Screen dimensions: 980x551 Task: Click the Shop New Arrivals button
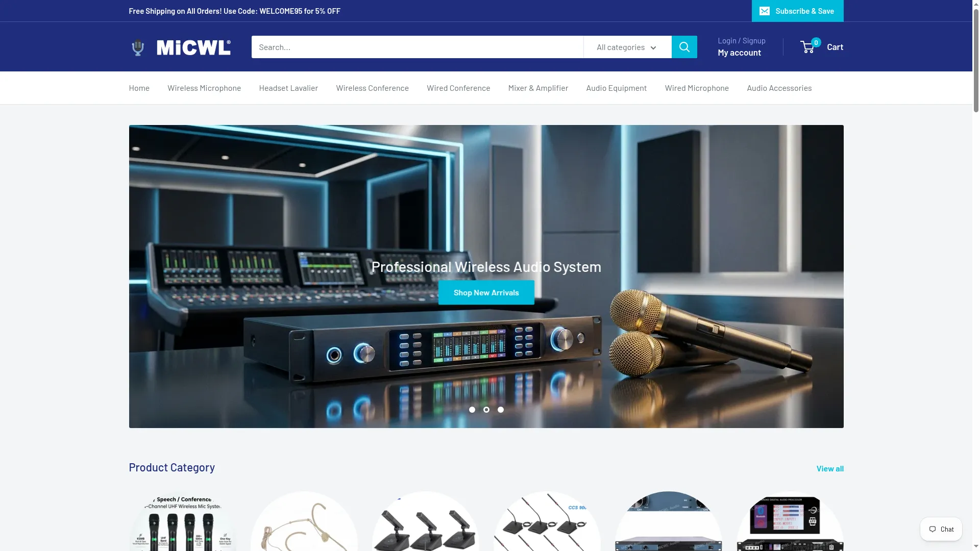(486, 292)
